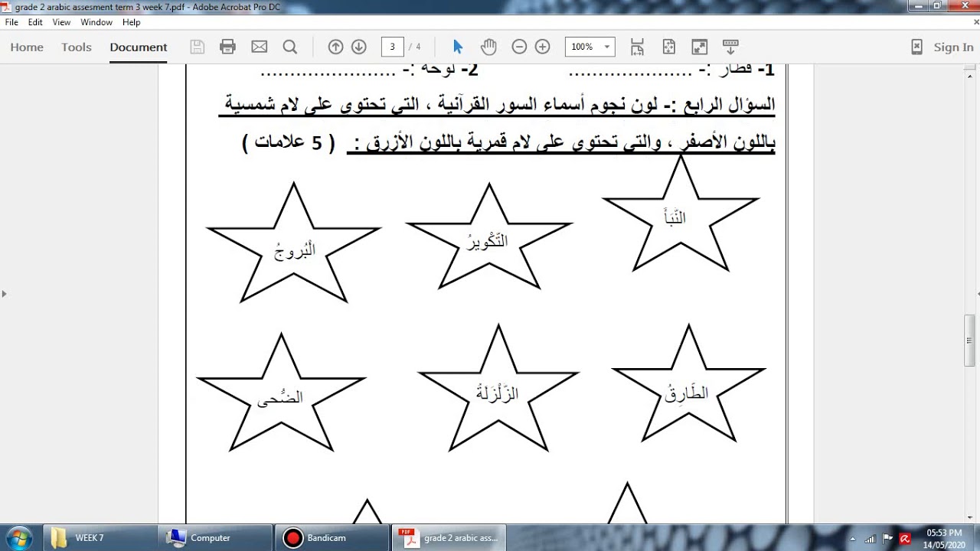Viewport: 980px width, 551px height.
Task: Click the Fit one full page icon
Action: coord(668,47)
